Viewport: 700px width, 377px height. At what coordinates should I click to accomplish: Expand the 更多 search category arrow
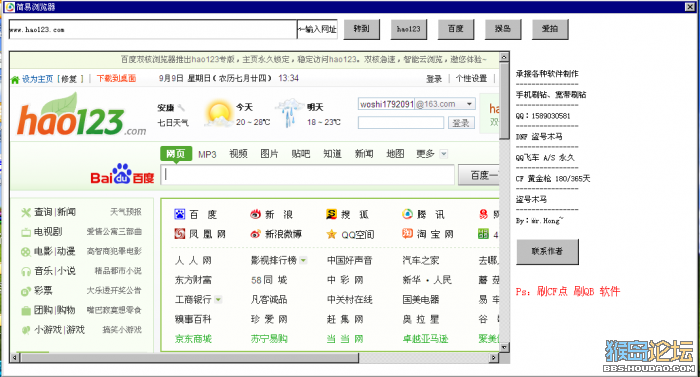coord(443,154)
